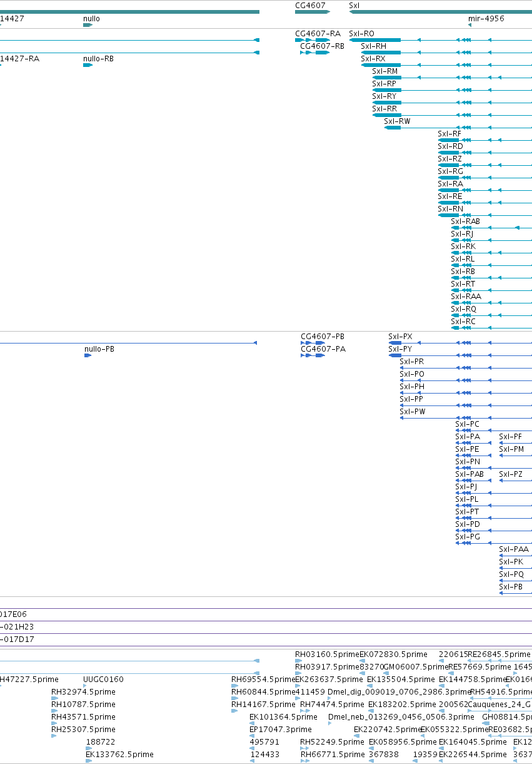The height and width of the screenshot is (764, 532).
Task: Click polypeptide label Sxl-PAB
Action: (469, 474)
